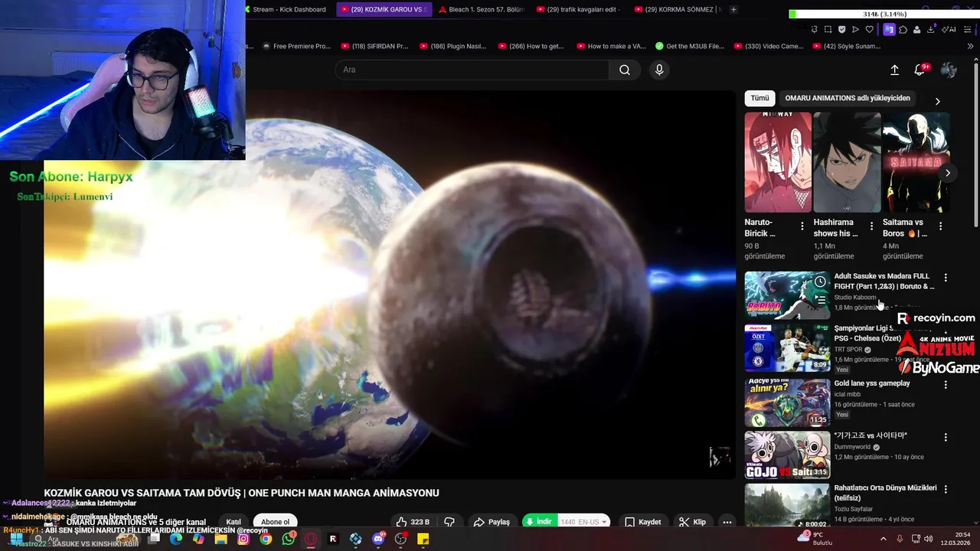Click the YouTube Ara search field
The height and width of the screenshot is (551, 980).
472,70
